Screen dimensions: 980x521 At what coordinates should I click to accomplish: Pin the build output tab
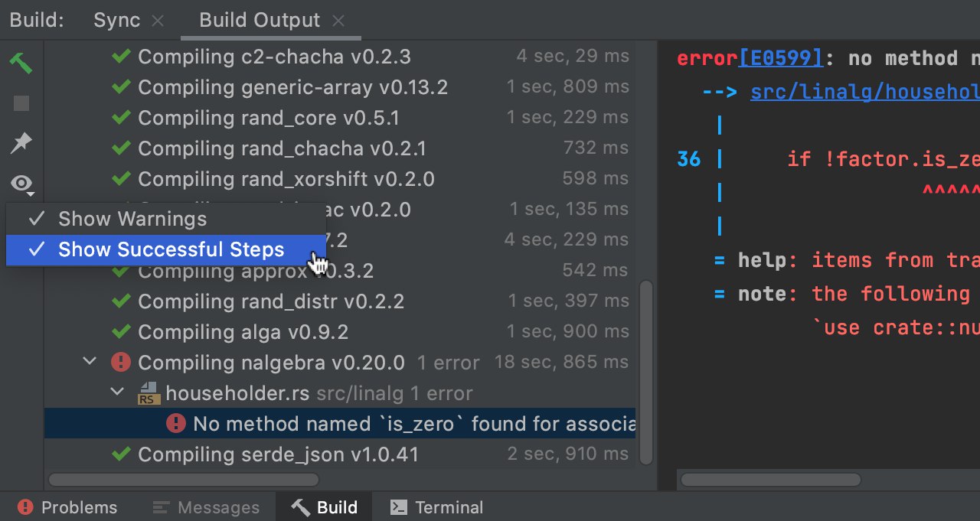21,142
